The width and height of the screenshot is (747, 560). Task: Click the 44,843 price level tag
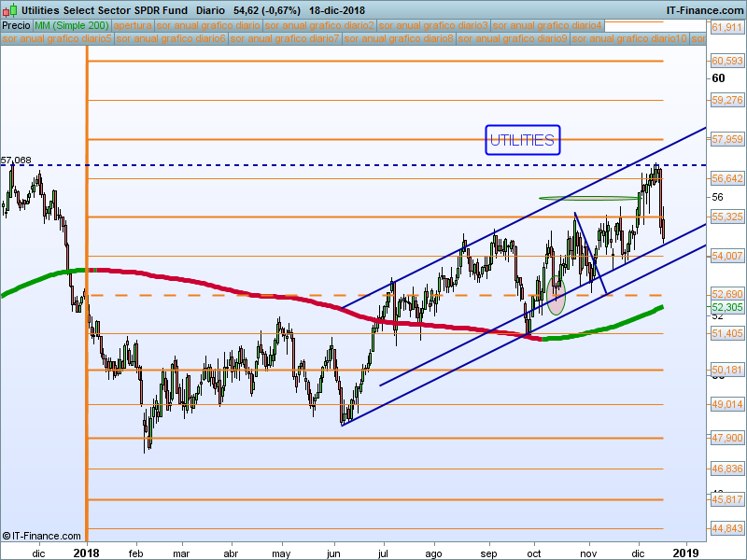(726, 529)
